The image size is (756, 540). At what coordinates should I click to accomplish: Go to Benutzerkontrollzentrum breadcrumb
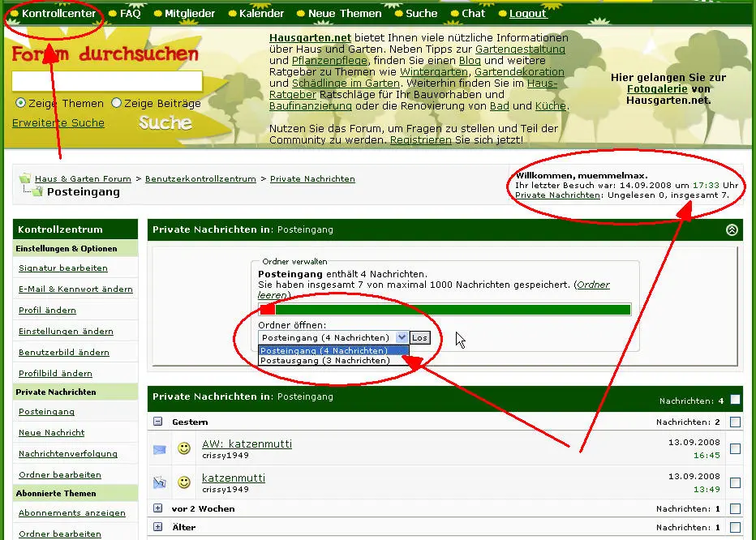[x=200, y=179]
